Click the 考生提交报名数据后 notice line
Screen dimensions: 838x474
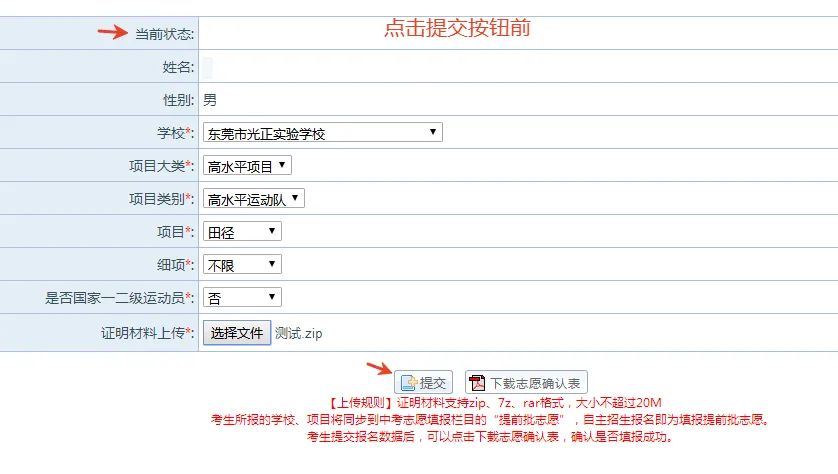point(491,437)
